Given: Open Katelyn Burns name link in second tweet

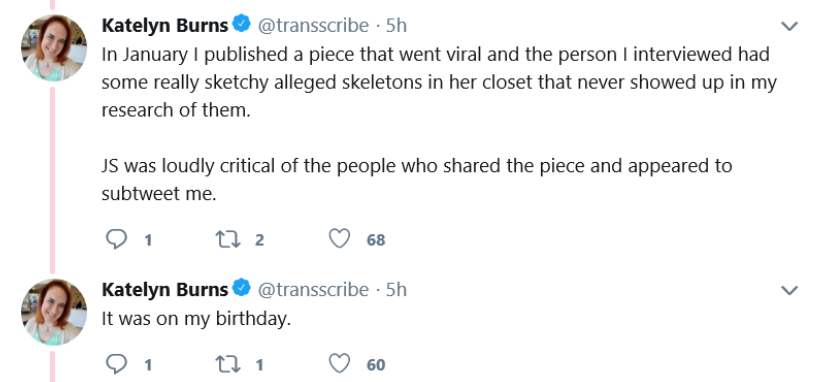Looking at the screenshot, I should point(165,290).
